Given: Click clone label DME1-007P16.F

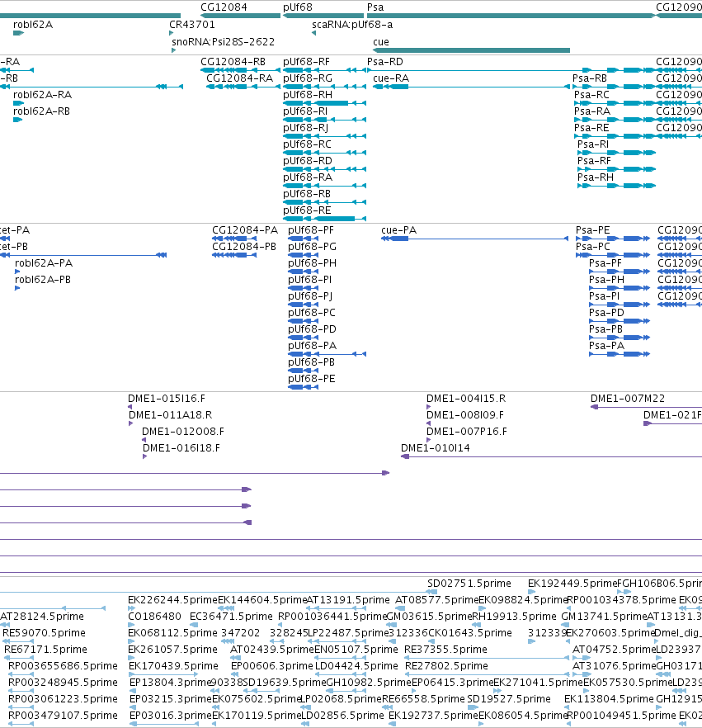Looking at the screenshot, I should [467, 432].
